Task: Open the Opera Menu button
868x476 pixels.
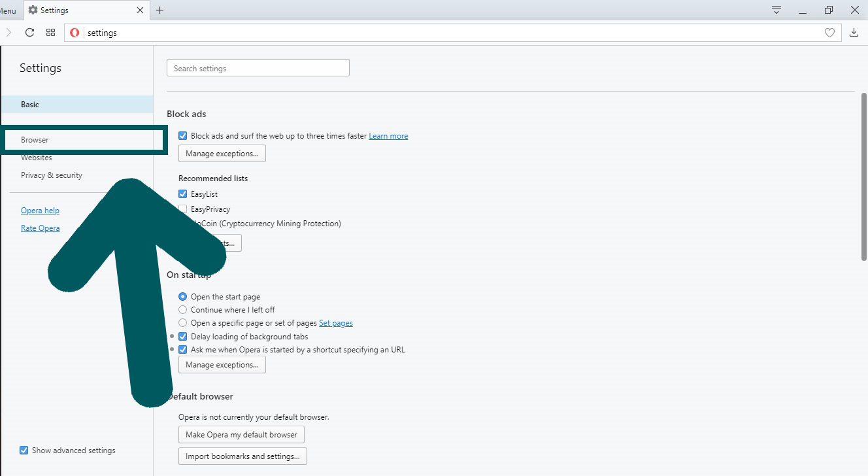Action: click(8, 10)
